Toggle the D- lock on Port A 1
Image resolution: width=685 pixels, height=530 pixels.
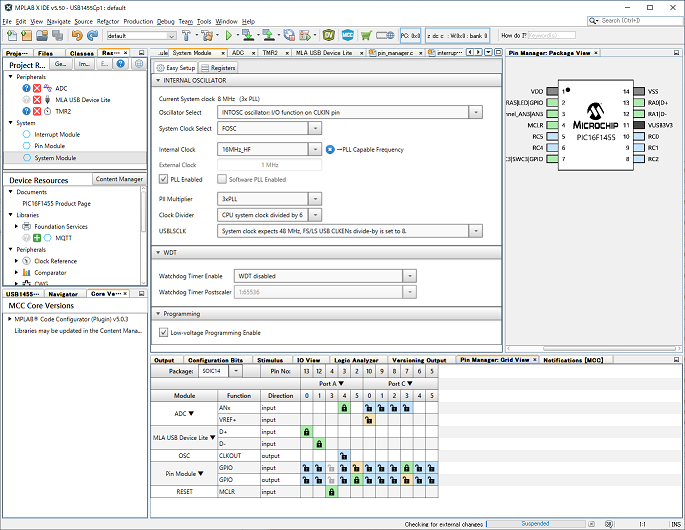(319, 444)
